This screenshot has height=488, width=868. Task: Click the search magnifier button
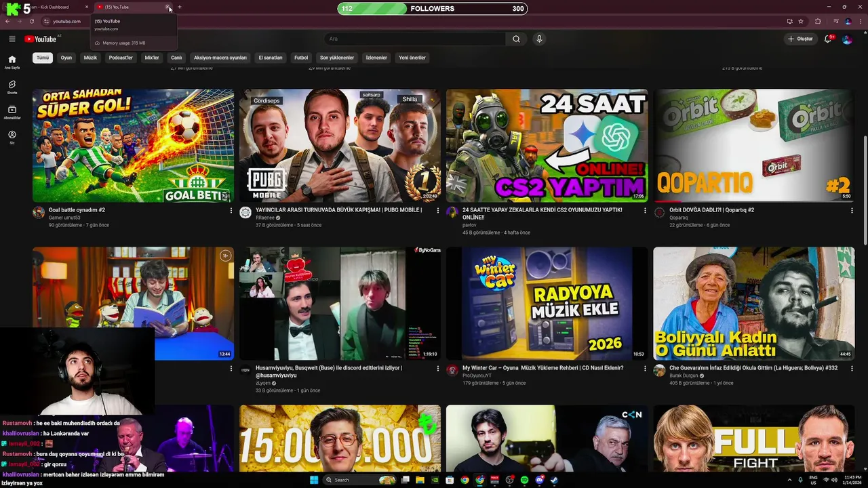tap(516, 39)
